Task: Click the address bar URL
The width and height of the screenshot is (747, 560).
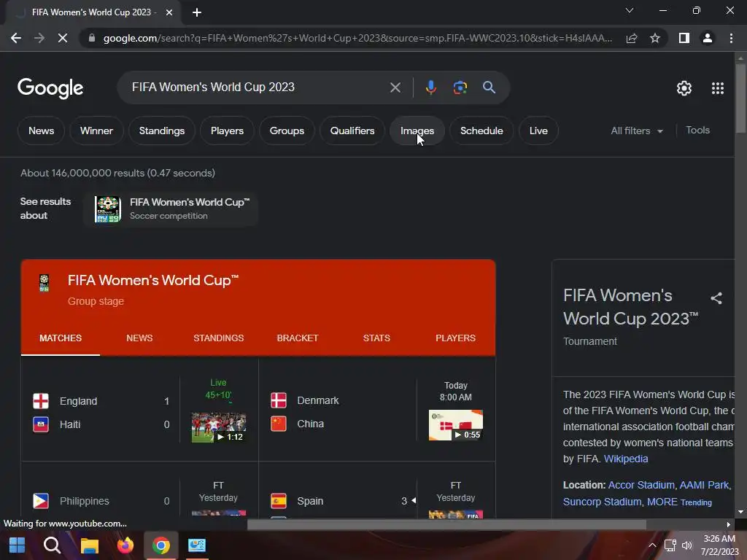Action: [x=357, y=38]
